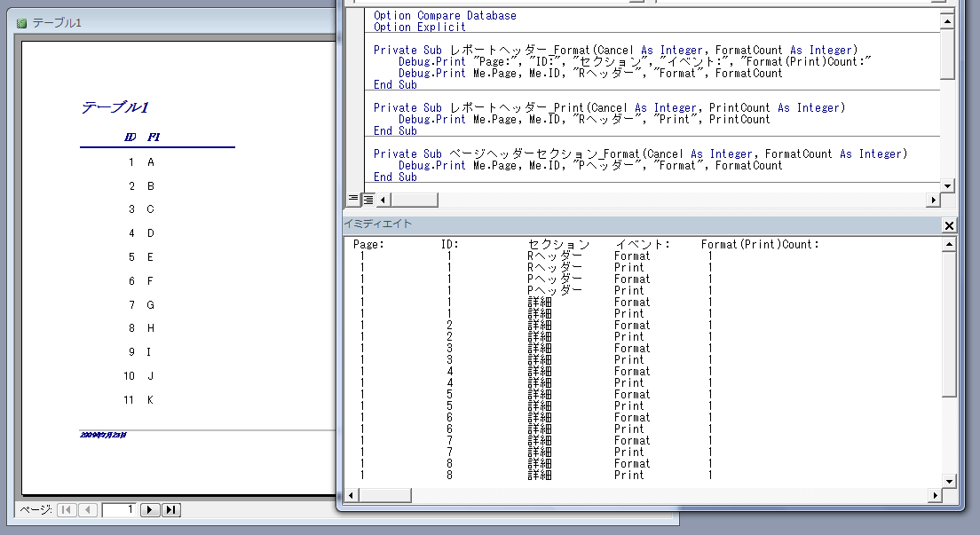
Task: Select report row 10 J
Action: tap(138, 376)
